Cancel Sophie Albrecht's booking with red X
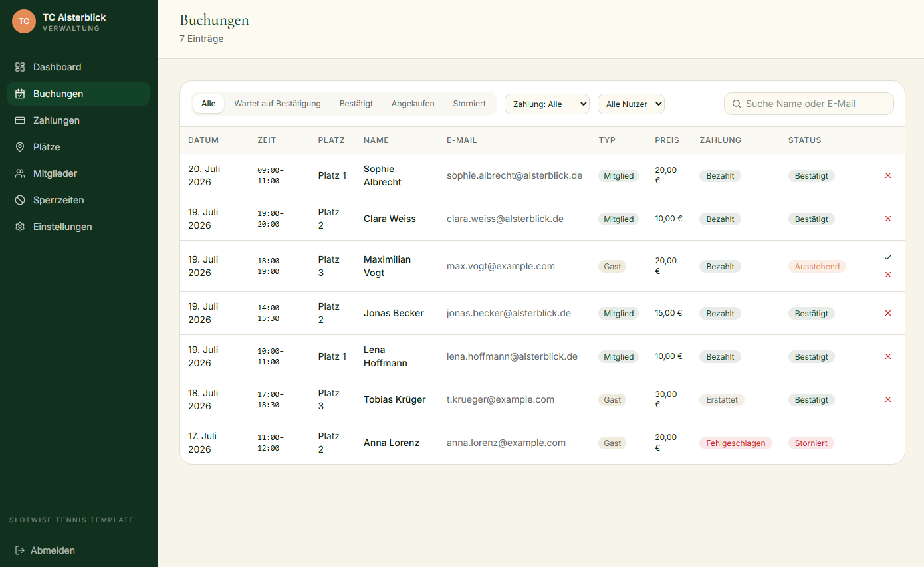The height and width of the screenshot is (567, 924). [888, 175]
